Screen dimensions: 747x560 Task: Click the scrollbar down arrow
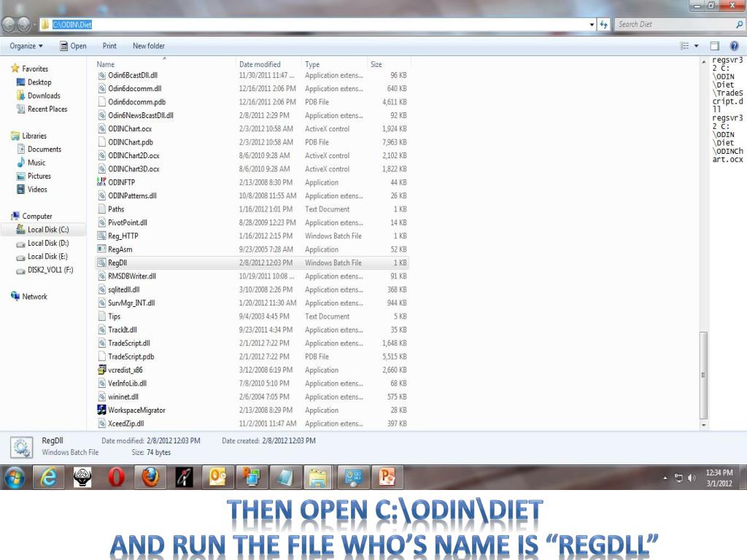tap(704, 425)
